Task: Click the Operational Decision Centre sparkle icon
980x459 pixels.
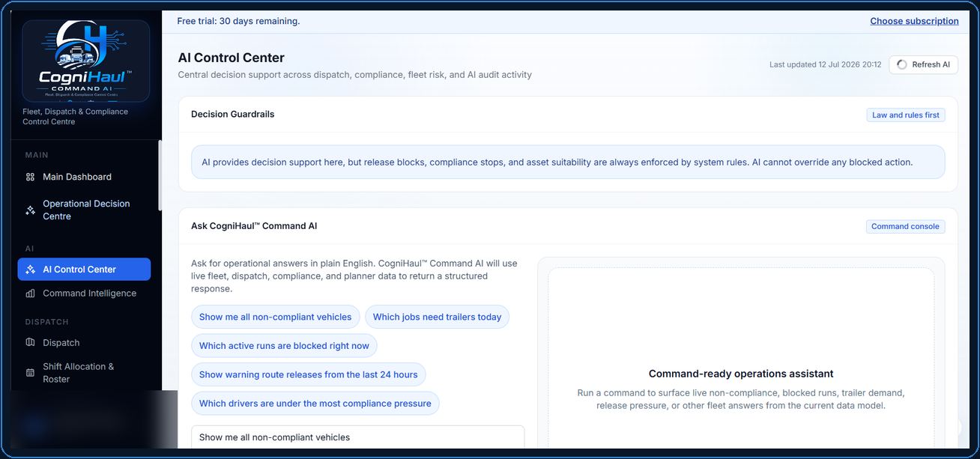Action: (x=30, y=210)
